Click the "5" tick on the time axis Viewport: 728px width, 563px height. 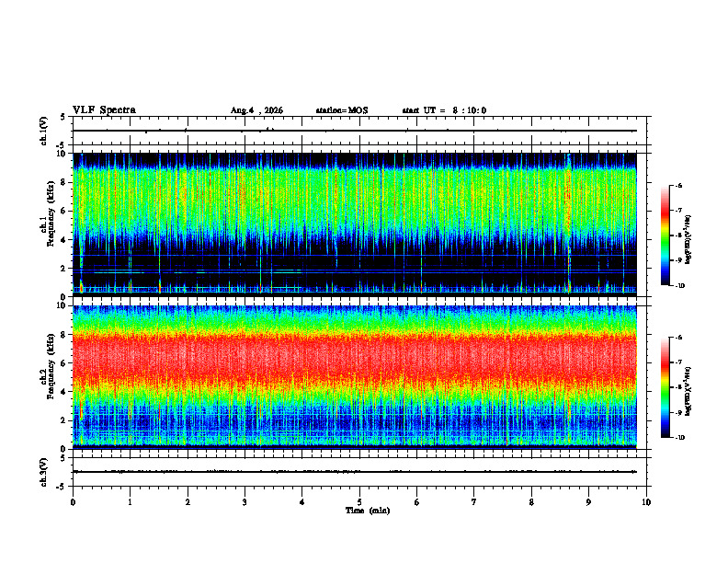point(359,502)
